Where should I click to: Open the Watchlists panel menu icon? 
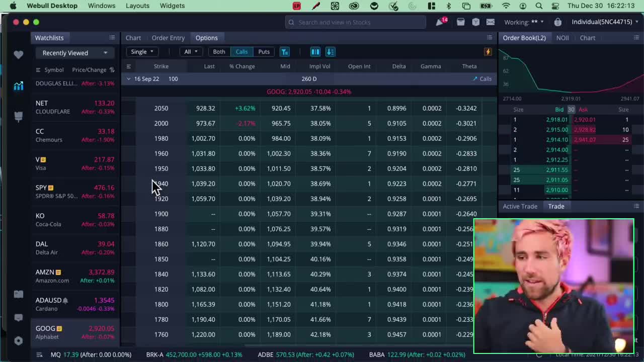pos(112,38)
